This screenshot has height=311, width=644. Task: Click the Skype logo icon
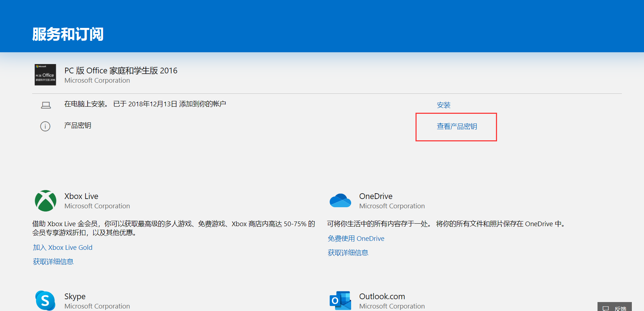pyautogui.click(x=45, y=301)
